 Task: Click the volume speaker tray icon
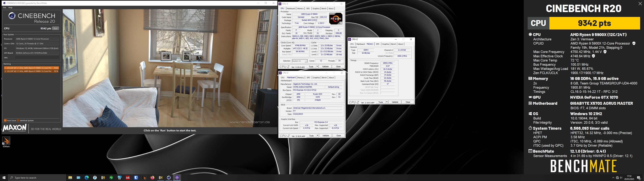coord(621,178)
